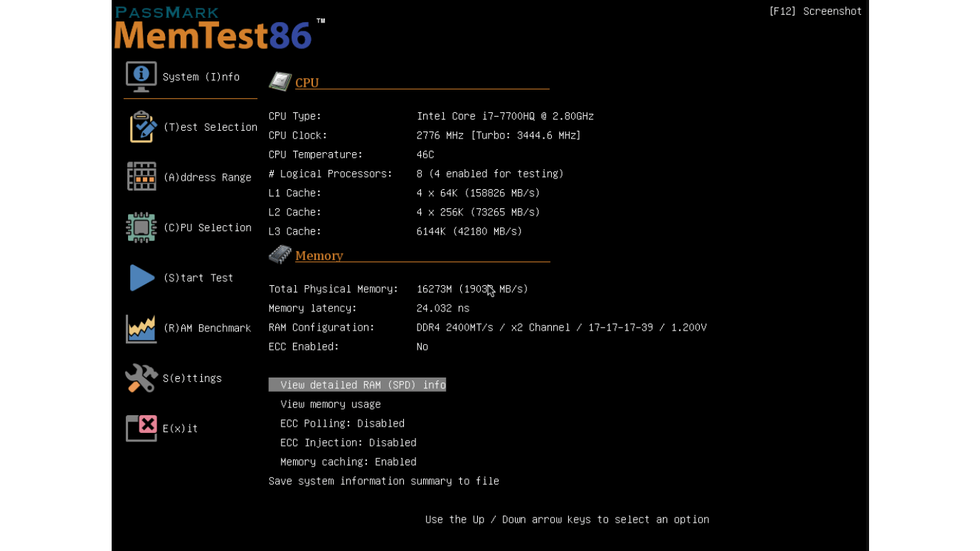Click the CPU Clock value 2776 MHz
Viewport: 980px width, 551px height.
pyautogui.click(x=499, y=135)
